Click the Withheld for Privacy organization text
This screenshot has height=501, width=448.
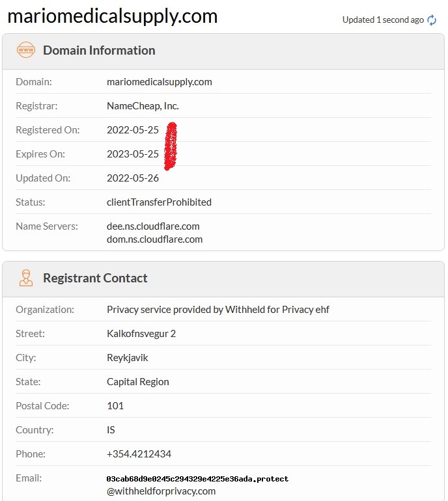point(218,310)
